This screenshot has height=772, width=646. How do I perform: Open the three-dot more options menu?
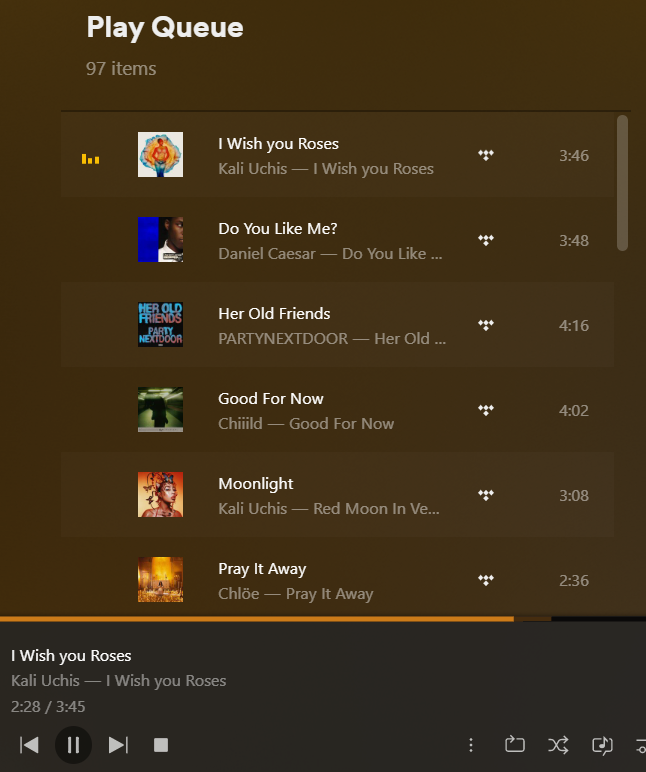click(x=471, y=745)
